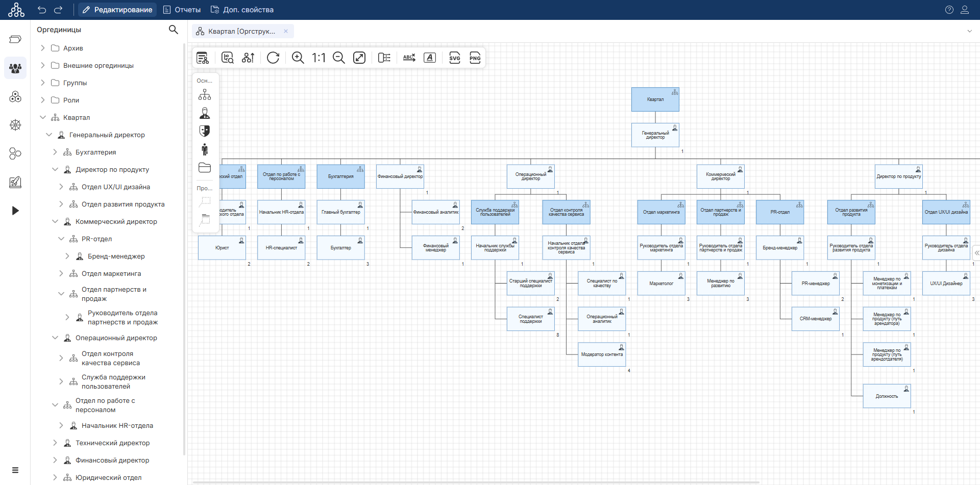Expand the Бухгалтерия tree node

pos(55,152)
